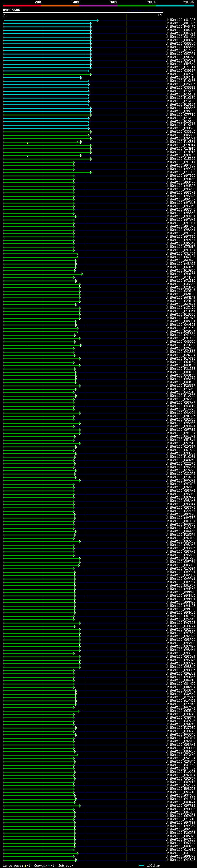The height and width of the screenshot is (868, 197).
Task: Open hit UniRef100_P13951
Action: pyautogui.click(x=180, y=311)
